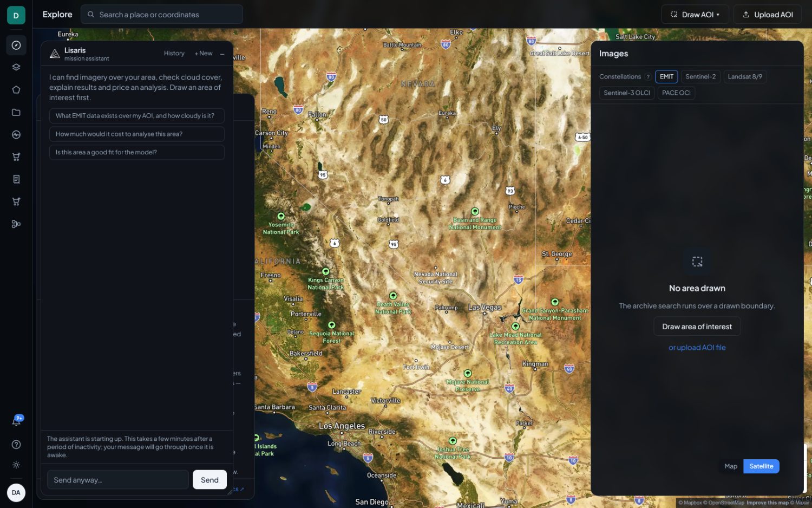Open the help question mark icon in the sidebar
Viewport: 812px width, 508px height.
pos(16,445)
